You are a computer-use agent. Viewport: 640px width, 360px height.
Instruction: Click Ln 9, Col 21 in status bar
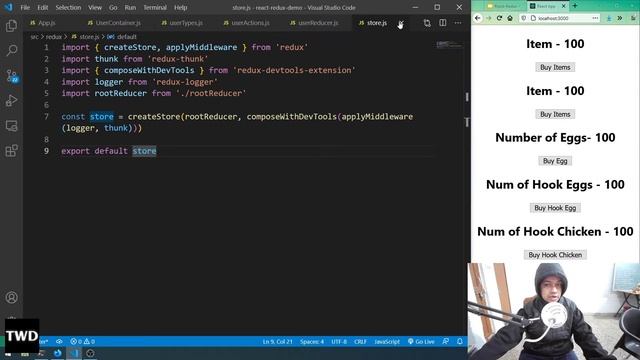coord(278,341)
